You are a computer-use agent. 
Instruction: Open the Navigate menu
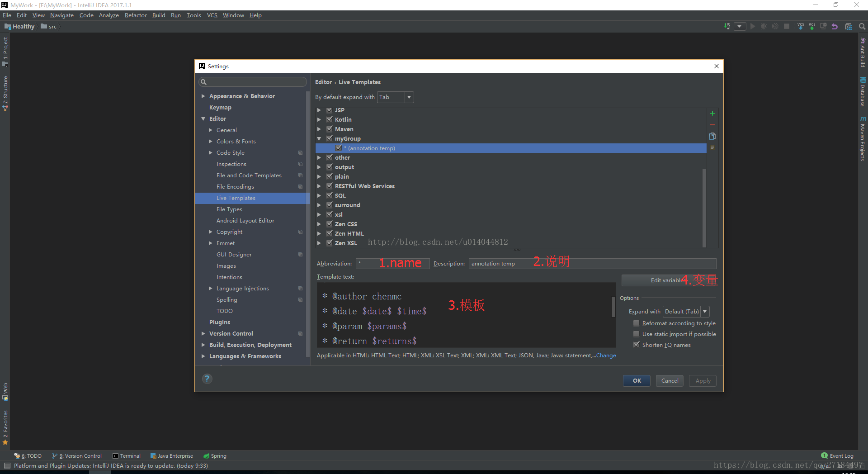point(61,15)
